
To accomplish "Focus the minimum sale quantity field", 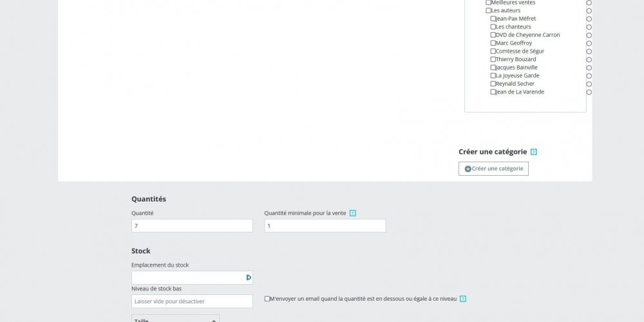I will 325,226.
